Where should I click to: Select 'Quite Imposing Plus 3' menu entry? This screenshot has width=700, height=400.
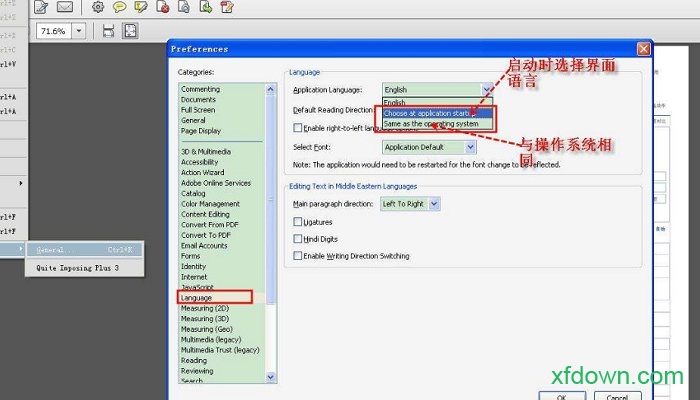(77, 268)
